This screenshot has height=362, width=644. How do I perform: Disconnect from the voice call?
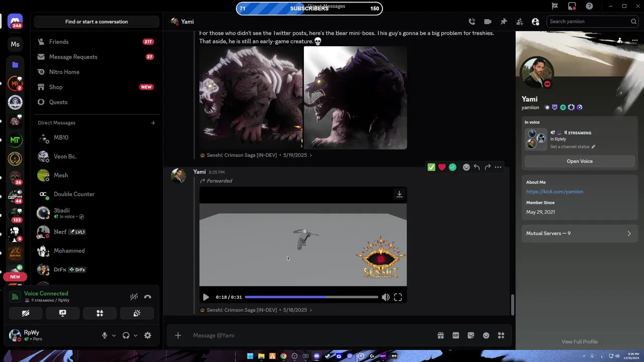147,297
